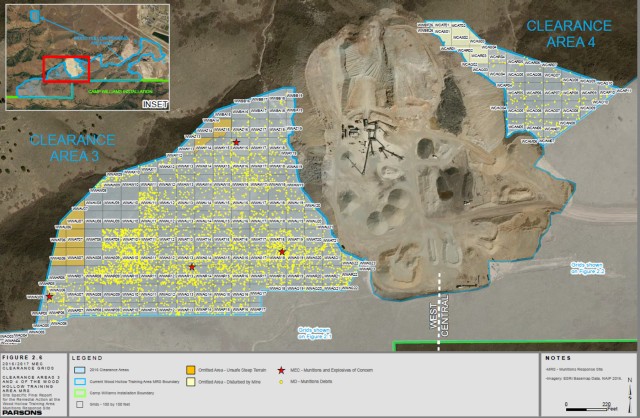Click the CENTRAL vertical label
This screenshot has width=640, height=418.
click(x=444, y=316)
